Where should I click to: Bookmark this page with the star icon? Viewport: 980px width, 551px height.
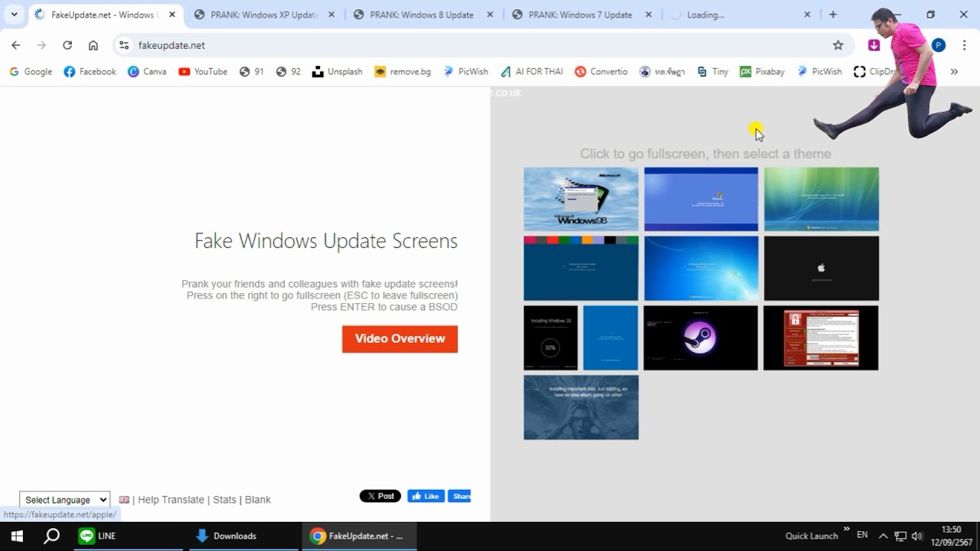[838, 45]
